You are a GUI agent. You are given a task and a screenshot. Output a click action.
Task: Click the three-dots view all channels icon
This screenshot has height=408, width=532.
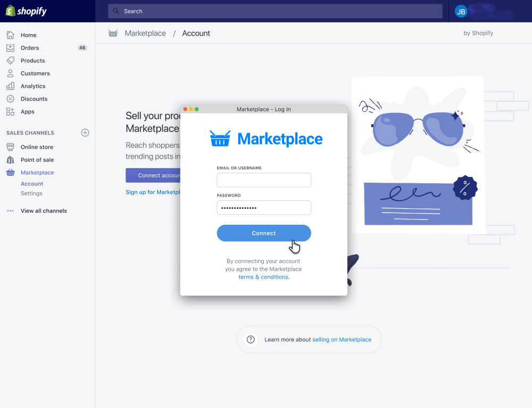coord(11,210)
